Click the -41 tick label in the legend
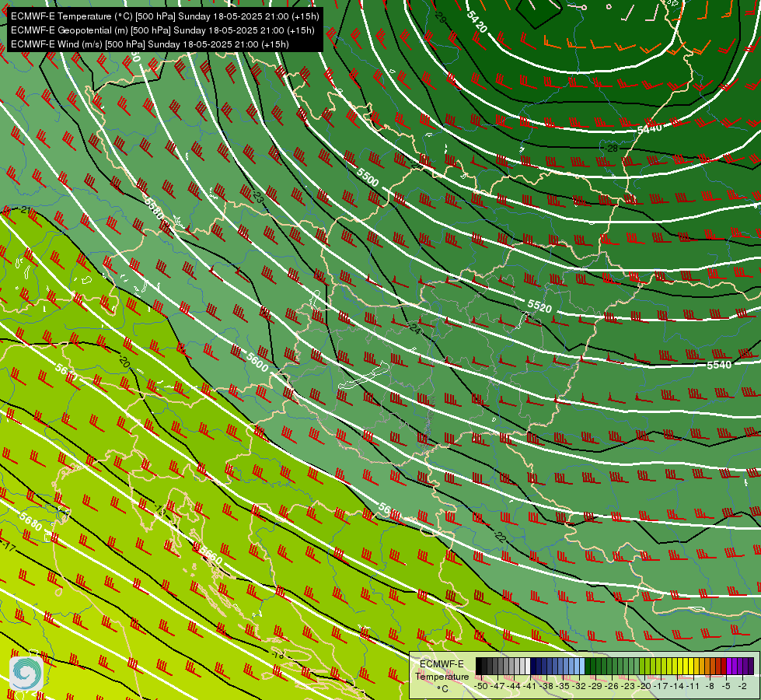 (x=530, y=686)
